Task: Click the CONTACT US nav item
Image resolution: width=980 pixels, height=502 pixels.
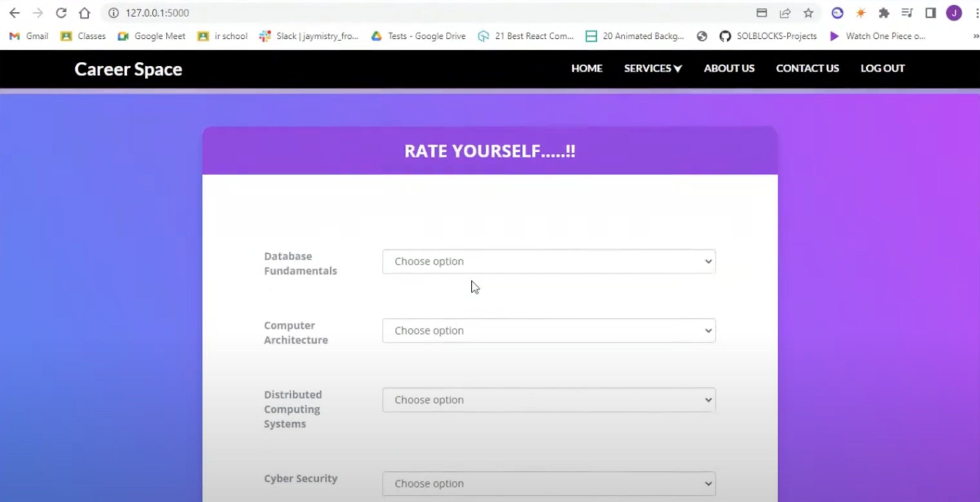Action: click(807, 68)
